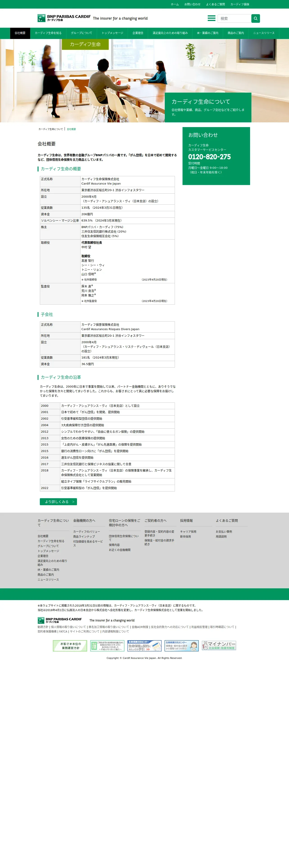Click the お客さま本位の業務運営方針 banner
The width and height of the screenshot is (289, 868).
pos(70,646)
